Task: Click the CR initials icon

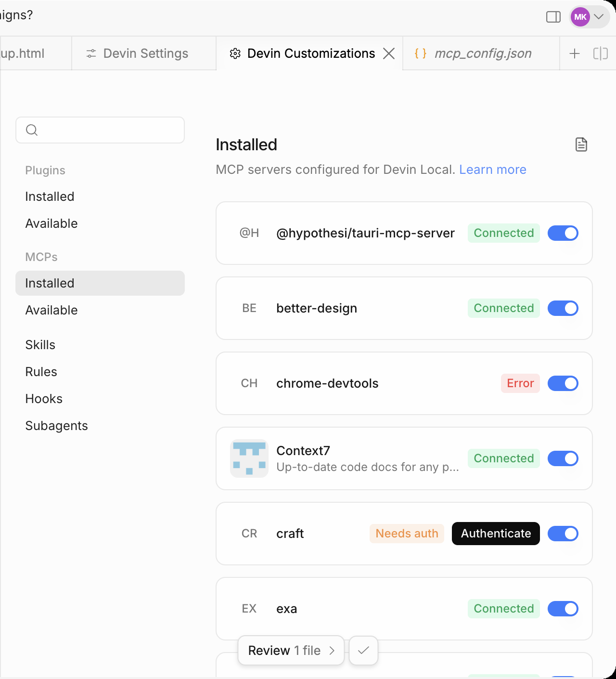Action: point(249,534)
